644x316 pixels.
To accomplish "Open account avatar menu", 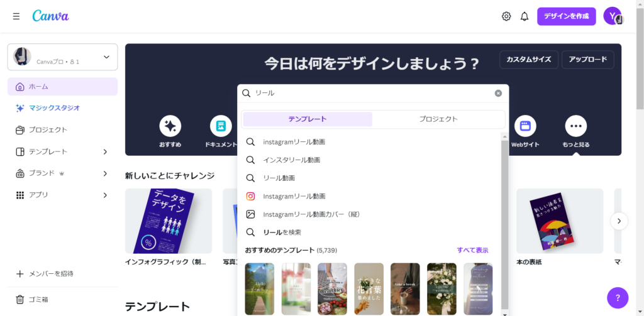I will [x=613, y=16].
